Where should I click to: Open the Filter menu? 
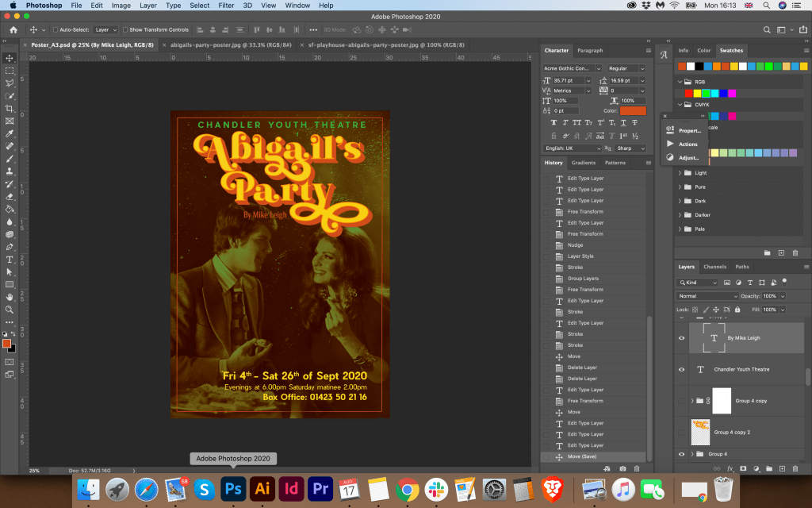(226, 6)
